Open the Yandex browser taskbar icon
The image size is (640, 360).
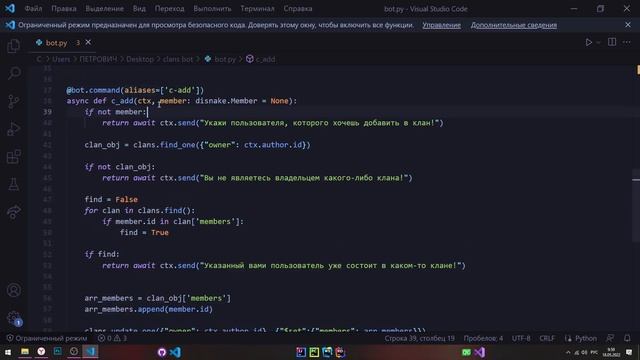[x=41, y=351]
